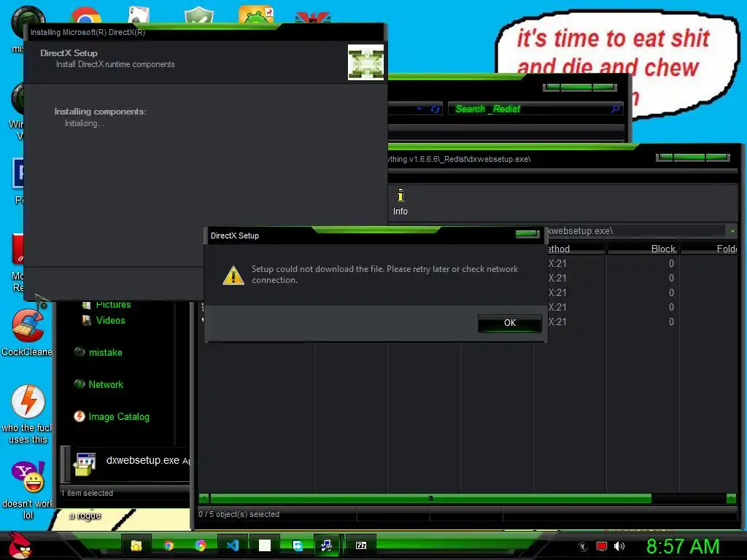This screenshot has width=747, height=560.
Task: Click the magnifier icon in the Explorer search box
Action: pyautogui.click(x=616, y=109)
